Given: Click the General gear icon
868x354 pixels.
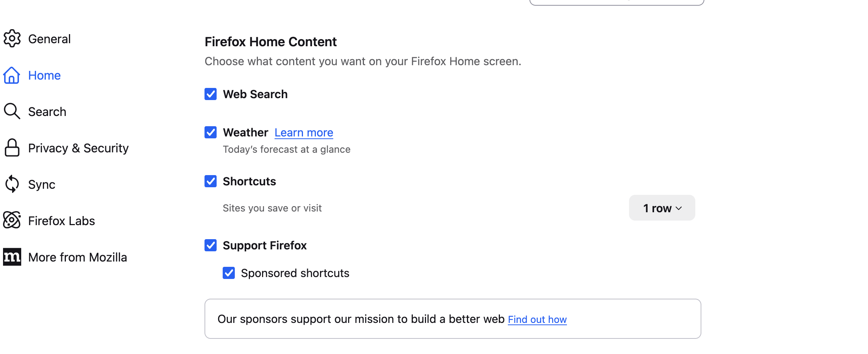Looking at the screenshot, I should (12, 39).
